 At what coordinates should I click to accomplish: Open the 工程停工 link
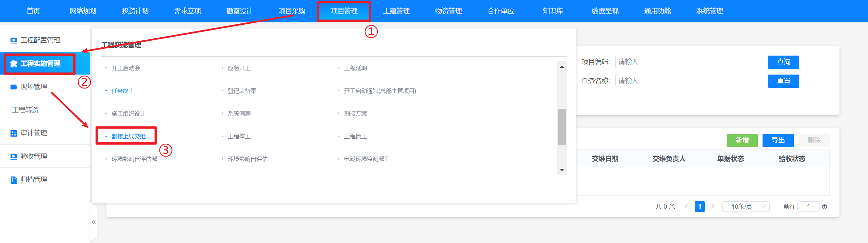coord(239,136)
